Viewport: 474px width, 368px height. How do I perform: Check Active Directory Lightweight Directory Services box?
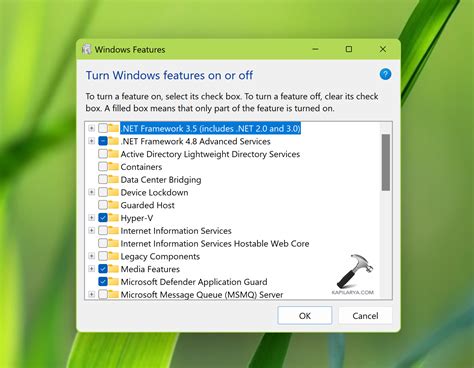tap(103, 154)
